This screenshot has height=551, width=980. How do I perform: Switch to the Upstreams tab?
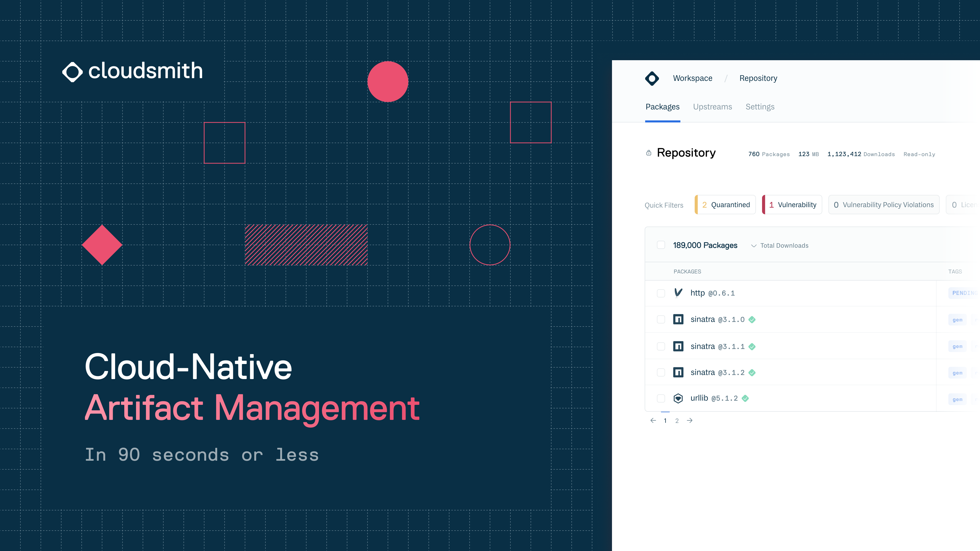click(x=712, y=107)
